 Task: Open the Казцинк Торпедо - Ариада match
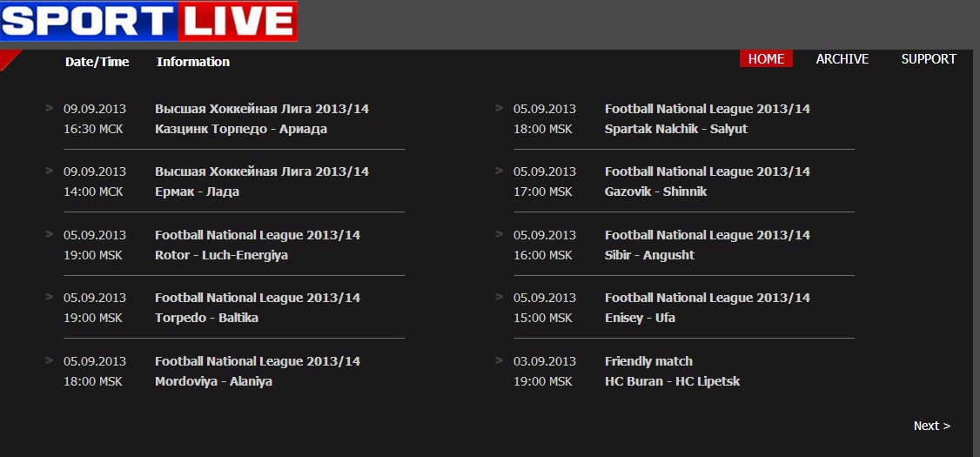pos(241,129)
